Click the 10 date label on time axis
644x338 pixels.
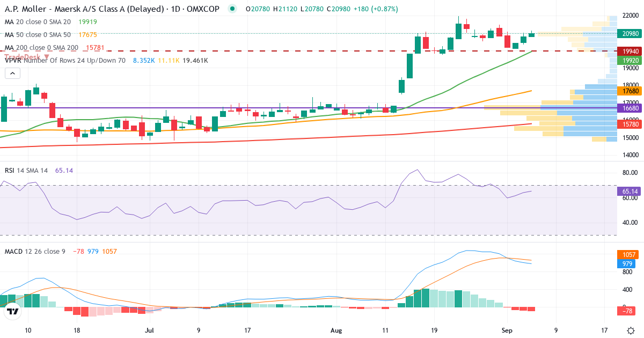28,330
